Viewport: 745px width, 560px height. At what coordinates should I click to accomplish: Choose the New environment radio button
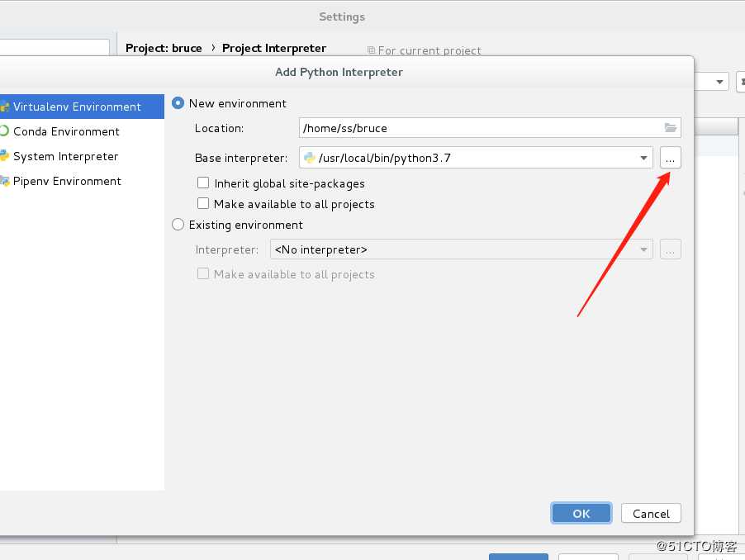(x=178, y=103)
